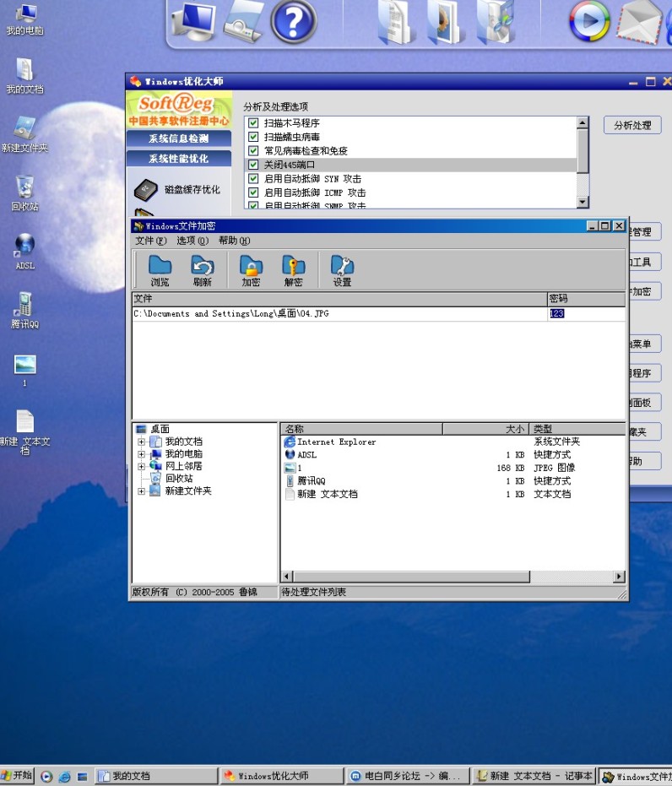Click the 磁盘缓存优化 sidebar icon

145,189
